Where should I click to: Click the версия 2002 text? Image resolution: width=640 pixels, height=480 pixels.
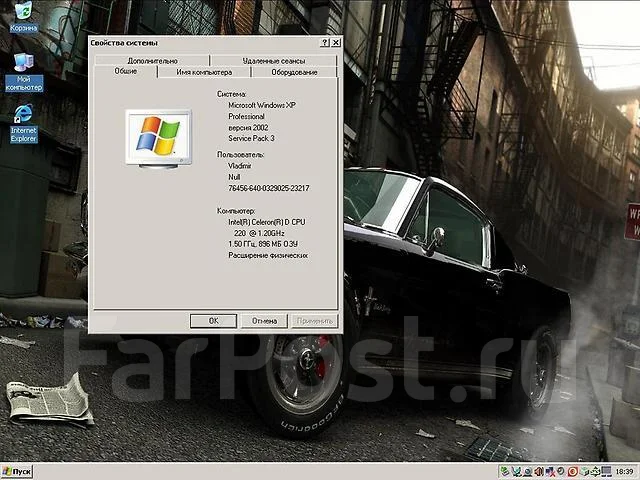tap(248, 127)
